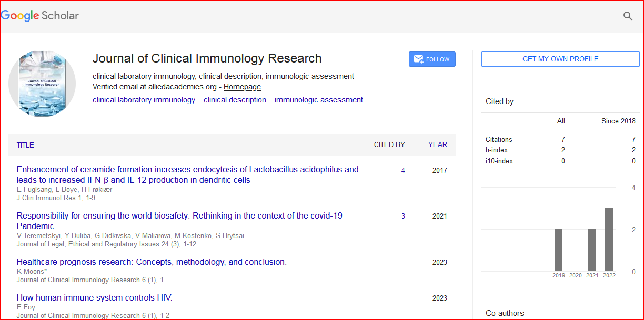Select the clinical description tag

coord(235,100)
